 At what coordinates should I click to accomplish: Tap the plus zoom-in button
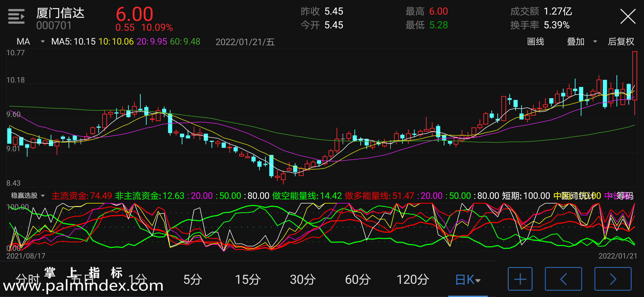(520, 279)
